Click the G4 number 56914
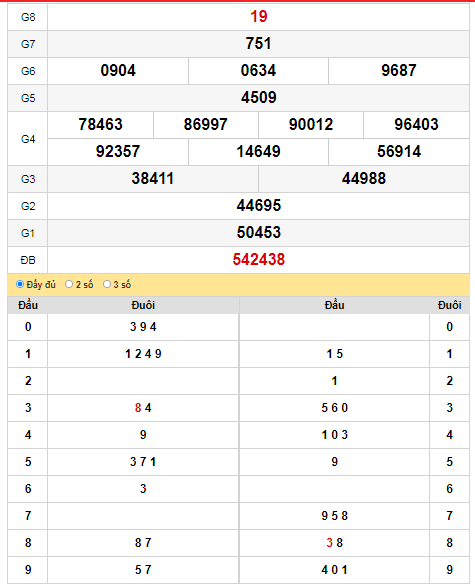This screenshot has width=475, height=588. click(x=399, y=152)
